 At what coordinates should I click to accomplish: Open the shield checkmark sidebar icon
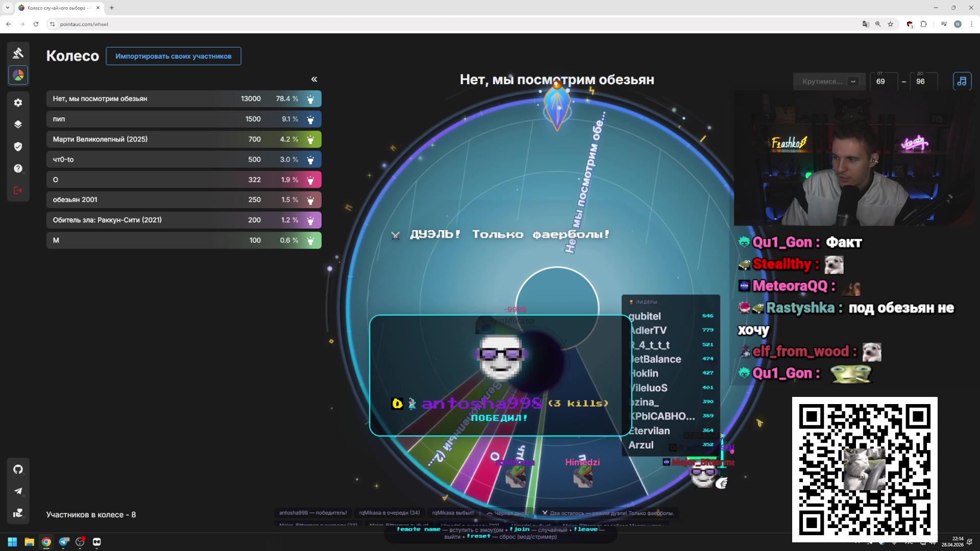18,147
